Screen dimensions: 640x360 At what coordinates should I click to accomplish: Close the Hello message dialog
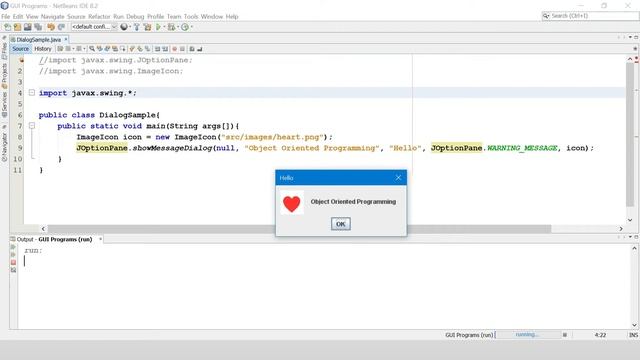click(398, 178)
